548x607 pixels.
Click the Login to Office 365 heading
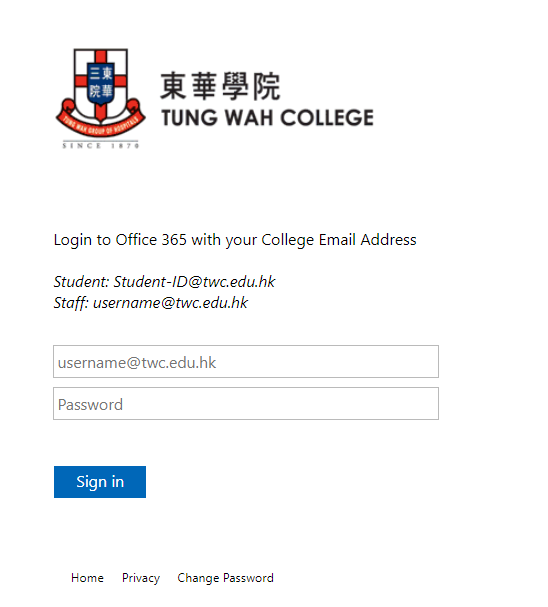[x=235, y=240]
